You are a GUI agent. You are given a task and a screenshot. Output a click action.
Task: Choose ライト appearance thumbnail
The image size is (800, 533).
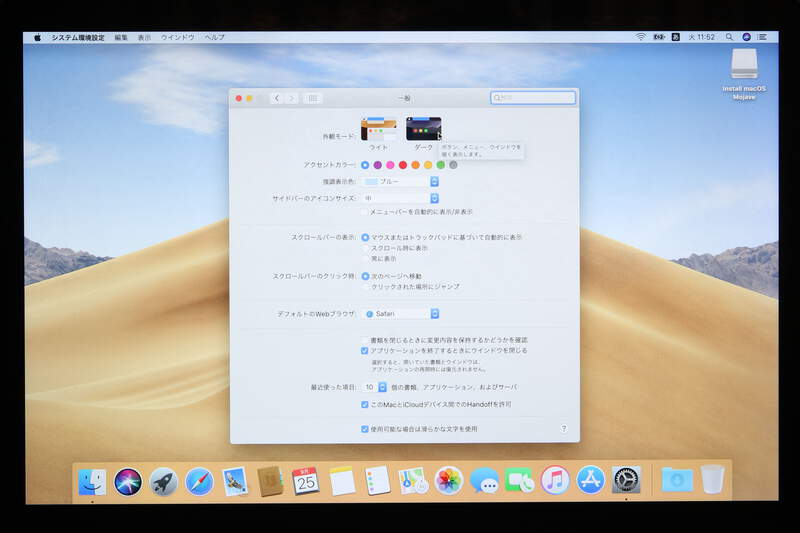point(379,129)
